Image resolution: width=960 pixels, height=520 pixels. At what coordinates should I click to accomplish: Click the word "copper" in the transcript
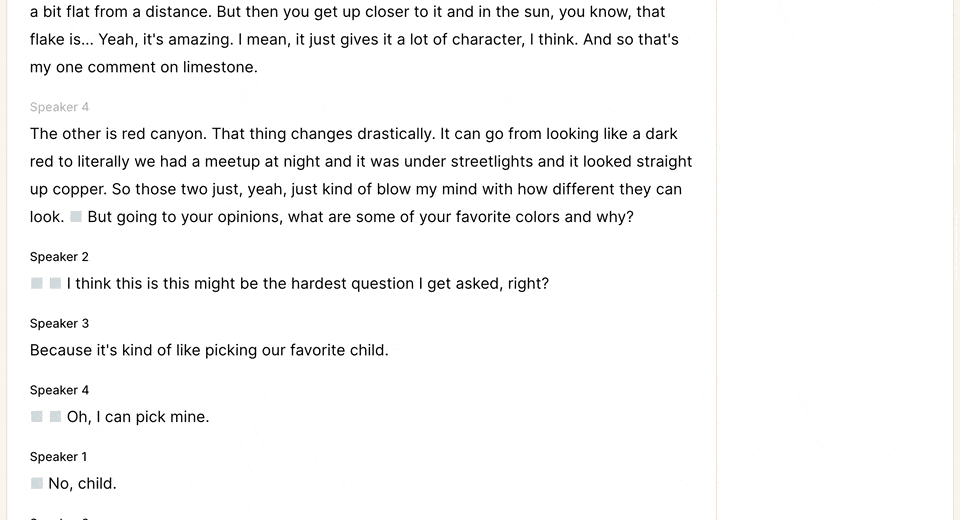coord(80,189)
